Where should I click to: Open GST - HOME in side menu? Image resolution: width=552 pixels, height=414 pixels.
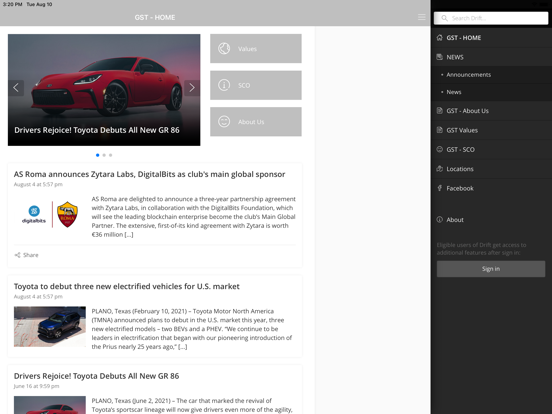[491, 38]
